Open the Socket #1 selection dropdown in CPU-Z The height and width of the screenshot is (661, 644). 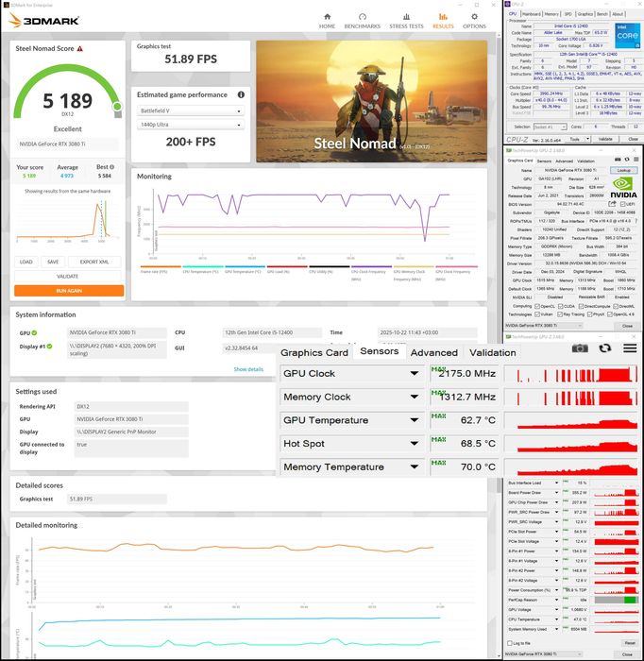pos(550,127)
